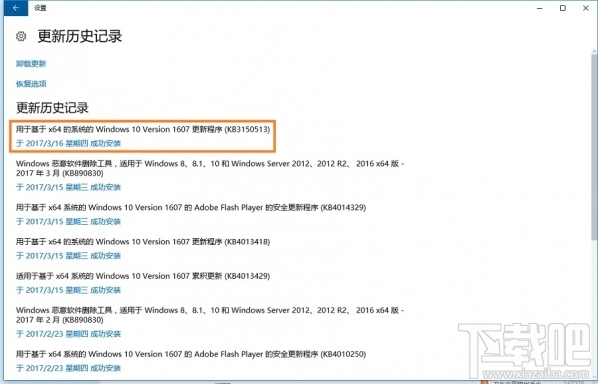Open install status link under KB4010250

click(x=68, y=368)
